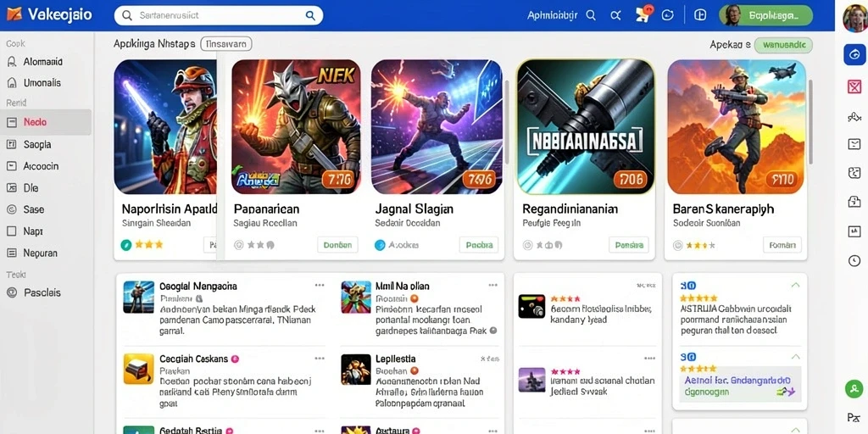This screenshot has height=434, width=868.
Task: Click the search field in header
Action: pyautogui.click(x=219, y=15)
